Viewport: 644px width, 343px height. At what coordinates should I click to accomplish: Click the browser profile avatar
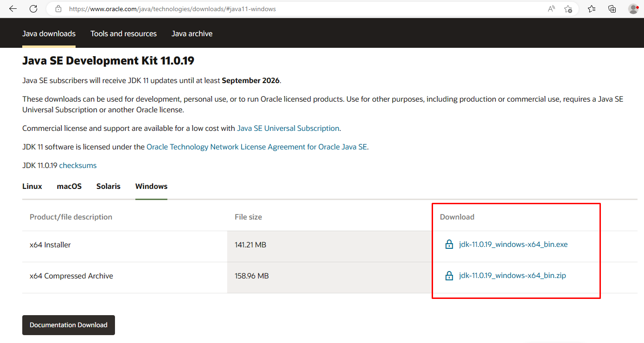pyautogui.click(x=633, y=8)
